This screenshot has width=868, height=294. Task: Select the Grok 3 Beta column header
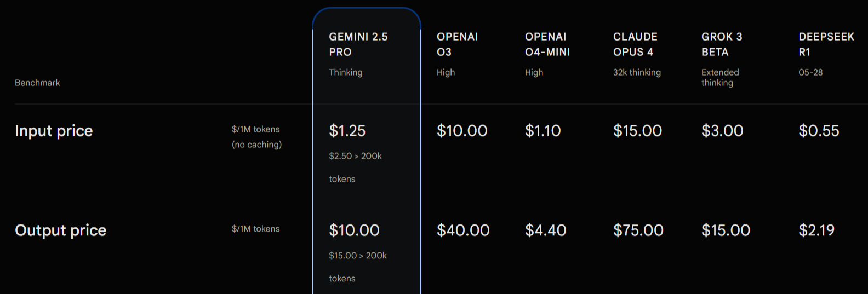722,44
